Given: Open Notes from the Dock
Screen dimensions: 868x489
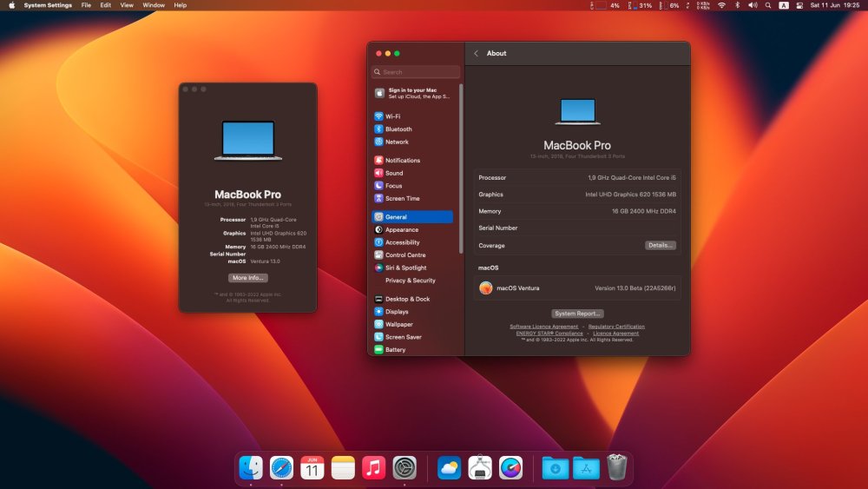Looking at the screenshot, I should (x=343, y=468).
